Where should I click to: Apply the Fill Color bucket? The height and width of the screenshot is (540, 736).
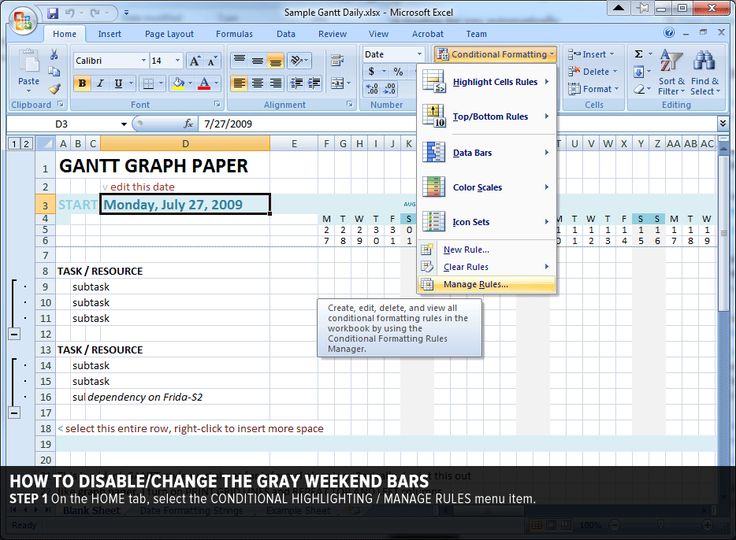(178, 84)
